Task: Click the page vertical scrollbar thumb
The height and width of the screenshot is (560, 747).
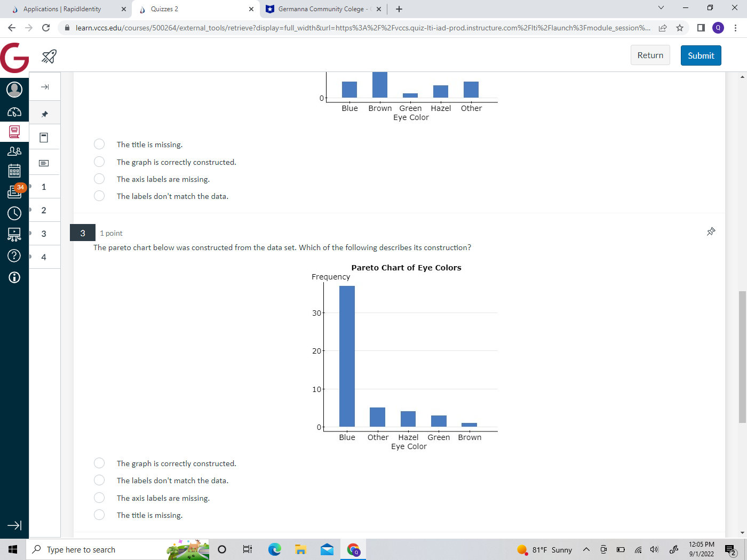Action: coord(742,357)
